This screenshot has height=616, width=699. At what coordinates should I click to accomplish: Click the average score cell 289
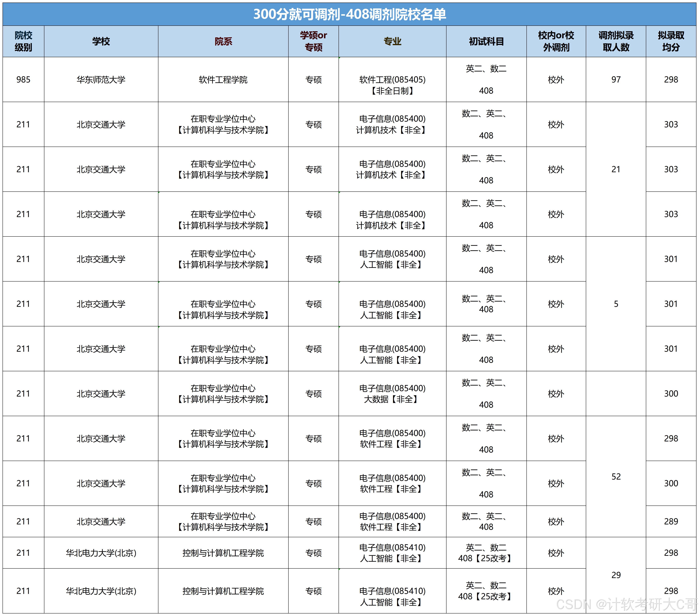671,521
